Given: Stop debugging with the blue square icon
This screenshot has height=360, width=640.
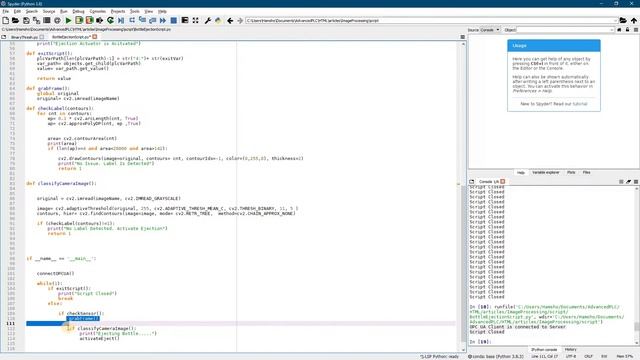Looking at the screenshot, I should (173, 20).
